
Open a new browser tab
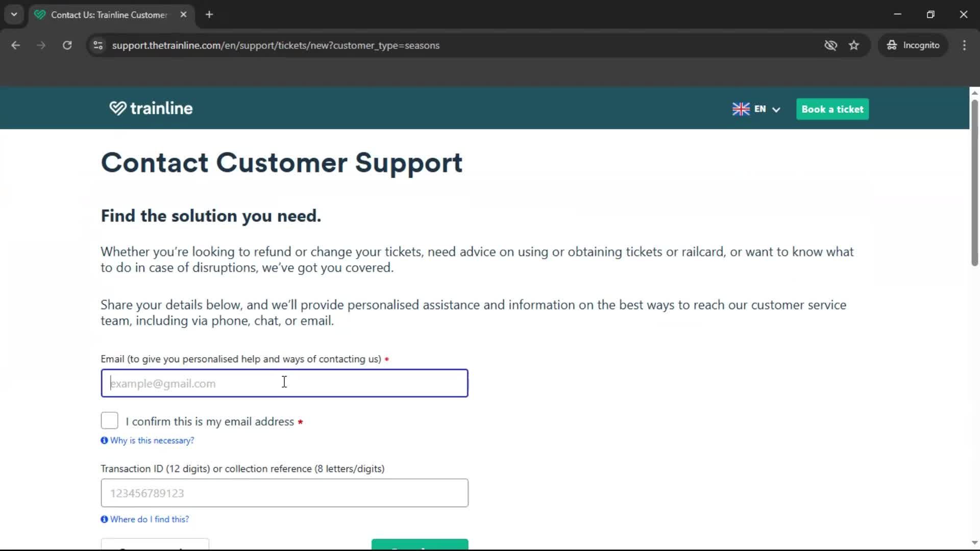tap(209, 14)
